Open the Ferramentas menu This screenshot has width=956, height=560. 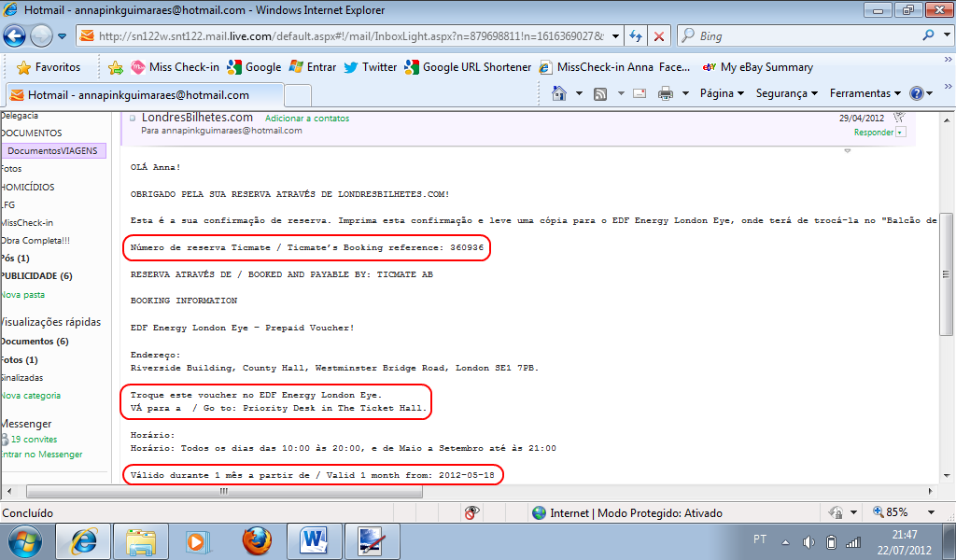click(x=865, y=93)
